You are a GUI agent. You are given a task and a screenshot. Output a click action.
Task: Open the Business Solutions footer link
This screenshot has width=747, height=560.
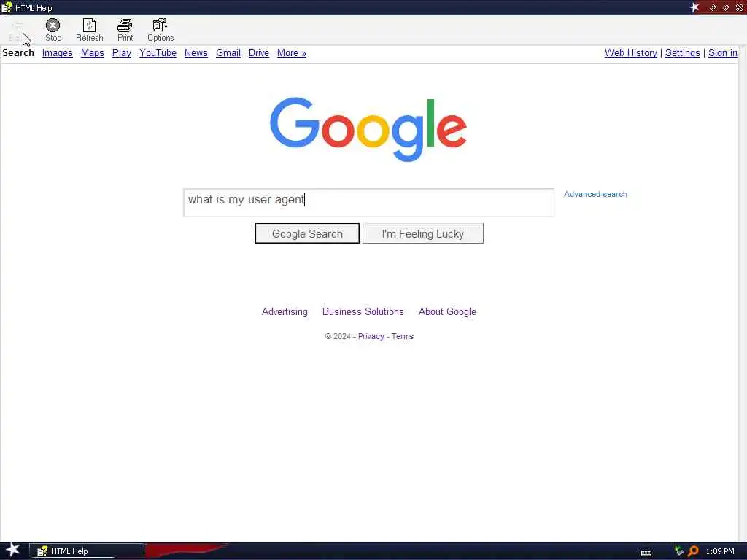(x=363, y=311)
